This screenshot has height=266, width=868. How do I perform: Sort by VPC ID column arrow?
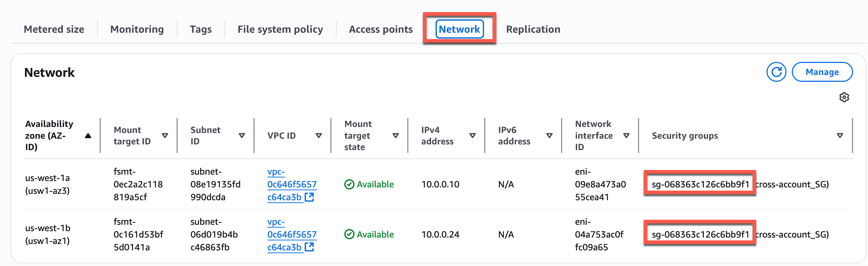[x=319, y=135]
